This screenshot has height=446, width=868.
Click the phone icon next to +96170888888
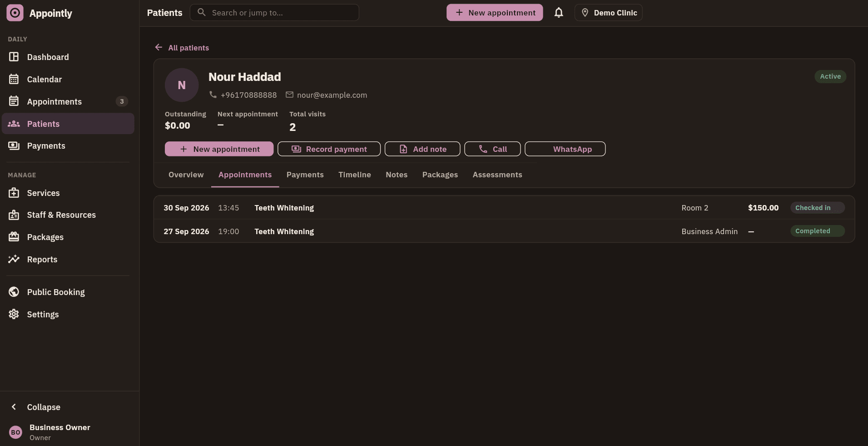coord(213,95)
